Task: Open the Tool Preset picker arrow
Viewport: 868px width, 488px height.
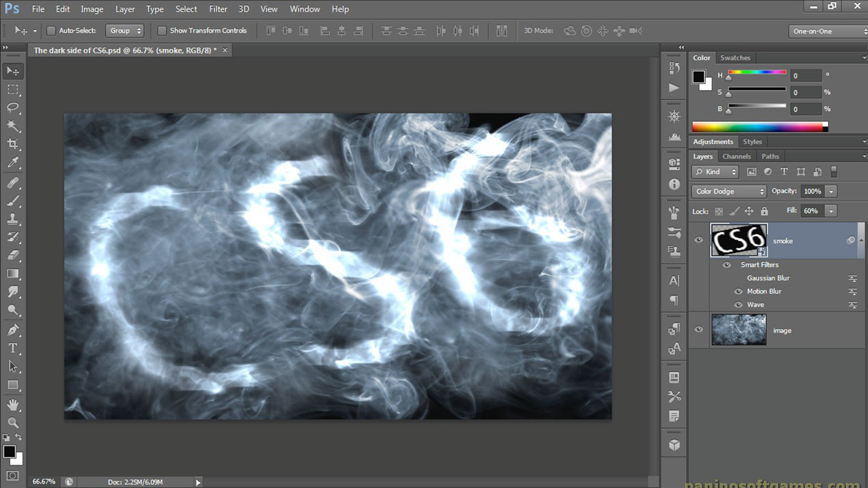Action: click(x=35, y=31)
